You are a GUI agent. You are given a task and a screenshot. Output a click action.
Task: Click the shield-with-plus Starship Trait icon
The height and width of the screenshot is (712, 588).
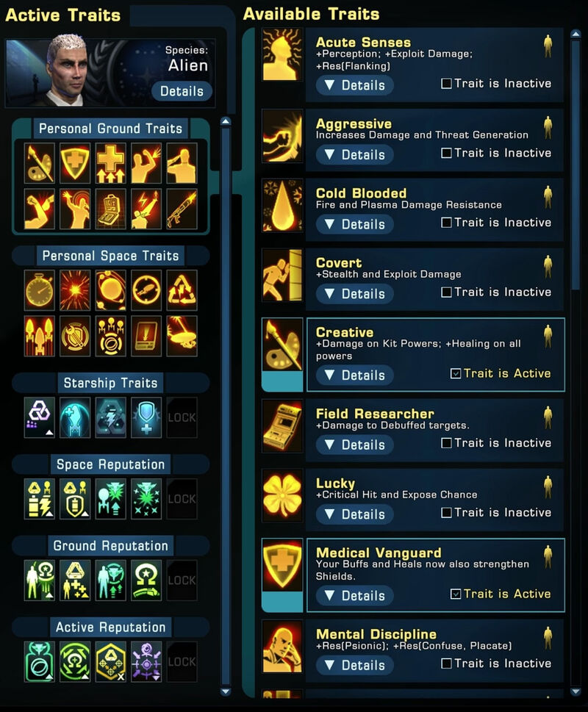pos(146,417)
